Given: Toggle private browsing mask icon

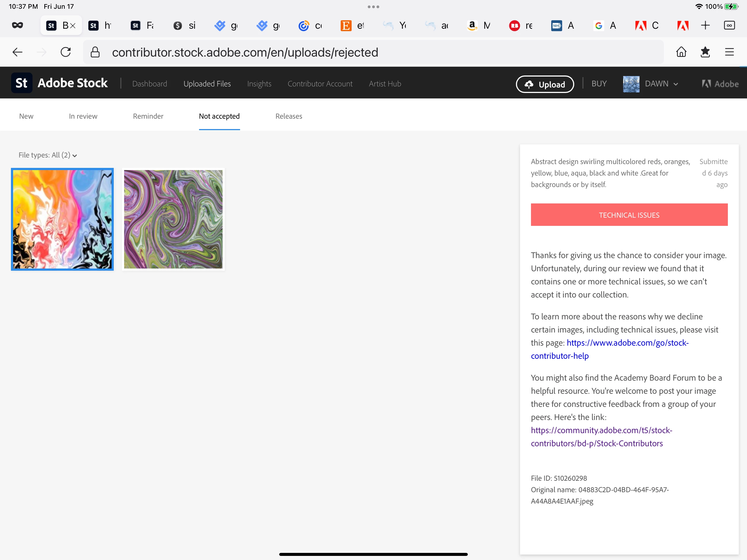Looking at the screenshot, I should point(17,25).
